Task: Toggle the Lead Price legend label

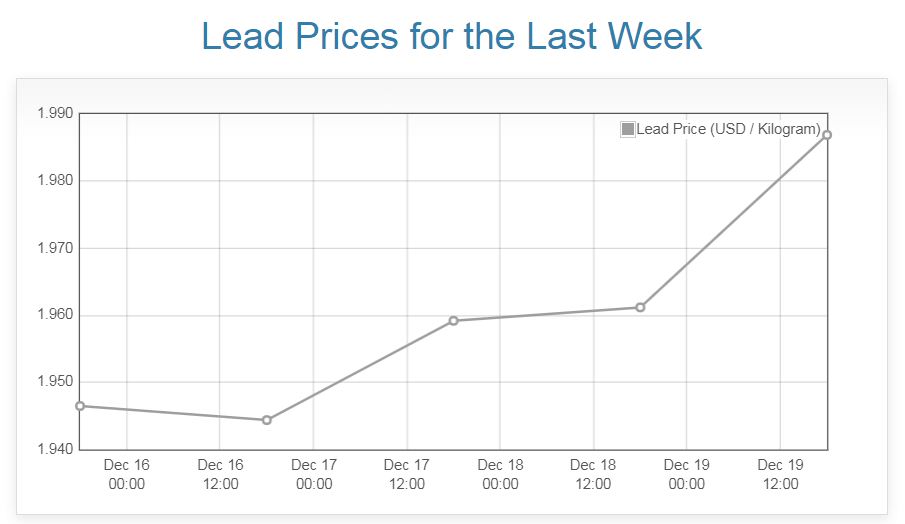Action: click(x=728, y=129)
